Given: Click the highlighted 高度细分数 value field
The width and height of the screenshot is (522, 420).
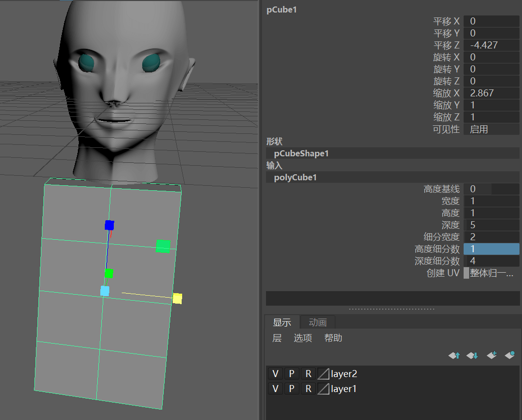Looking at the screenshot, I should tap(492, 249).
